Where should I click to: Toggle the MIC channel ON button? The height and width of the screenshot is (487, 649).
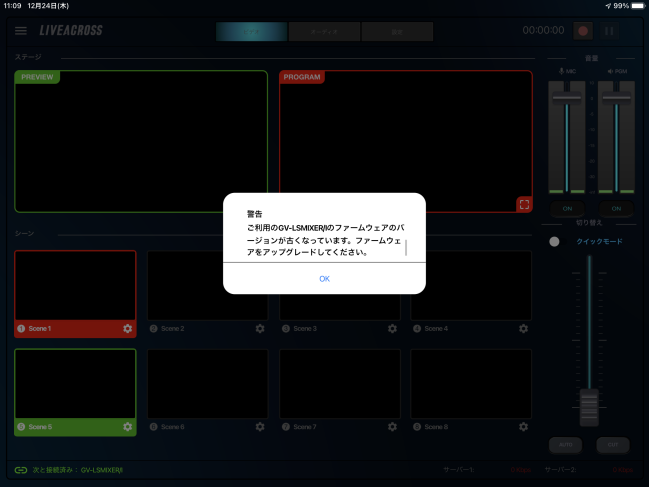point(566,208)
